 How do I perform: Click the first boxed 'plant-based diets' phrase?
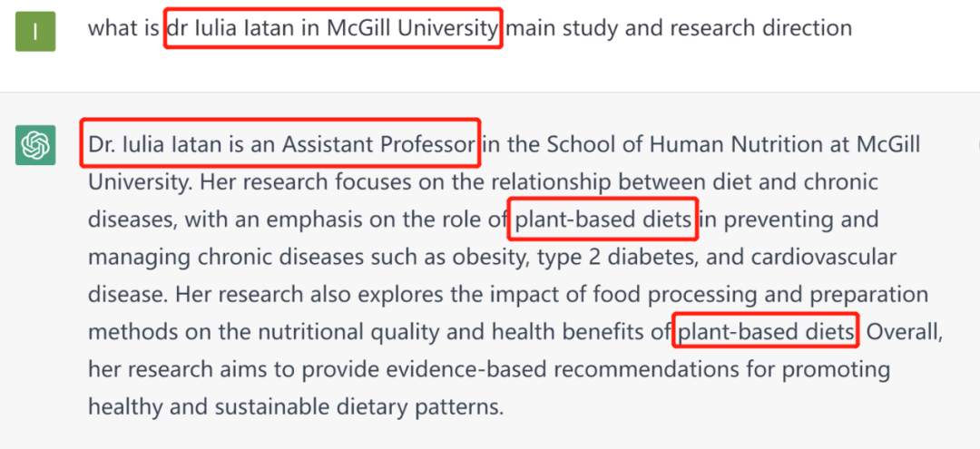coord(603,220)
